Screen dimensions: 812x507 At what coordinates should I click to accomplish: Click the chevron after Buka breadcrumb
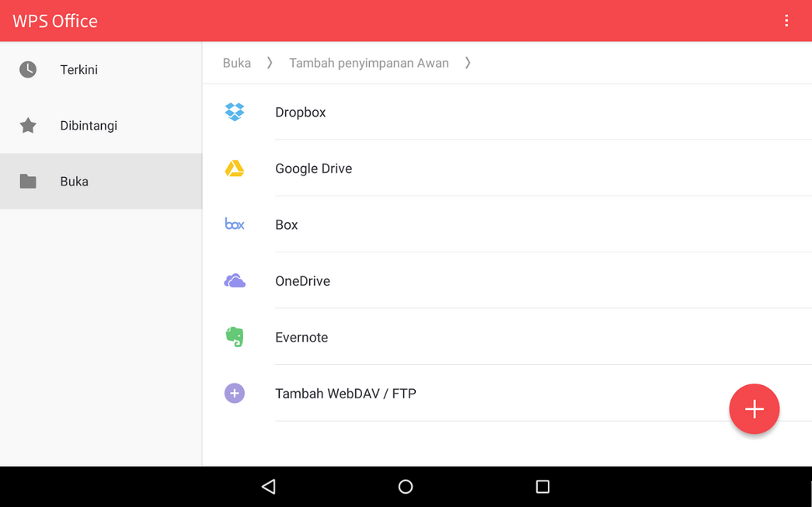coord(270,63)
